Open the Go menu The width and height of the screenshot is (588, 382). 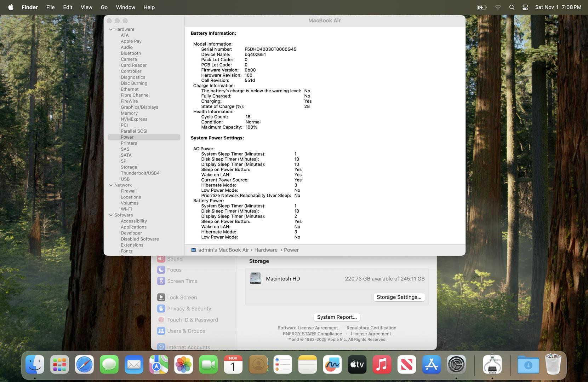coord(104,7)
